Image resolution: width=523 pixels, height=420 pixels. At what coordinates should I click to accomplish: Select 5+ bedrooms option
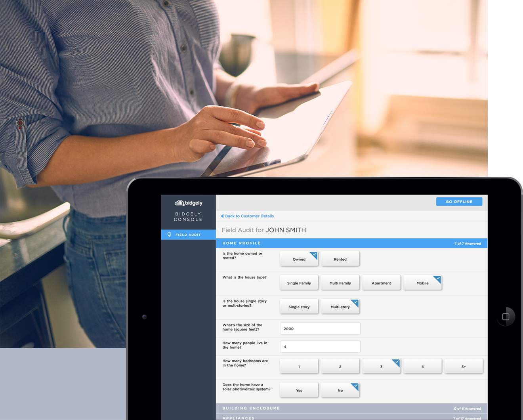[464, 367]
